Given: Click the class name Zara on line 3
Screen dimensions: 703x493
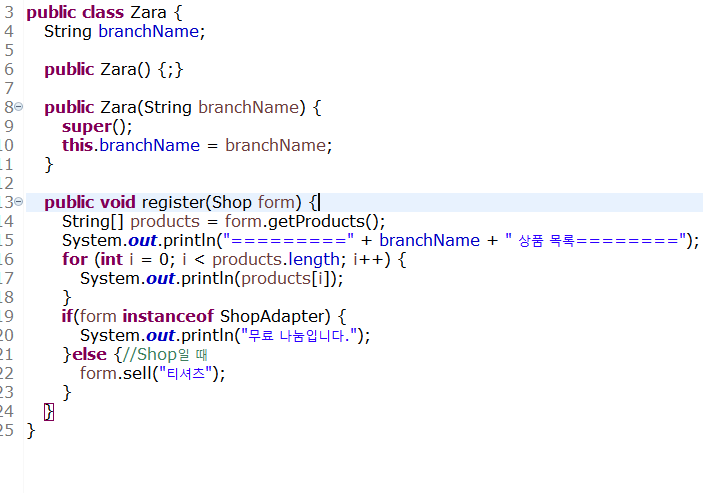Looking at the screenshot, I should (148, 13).
